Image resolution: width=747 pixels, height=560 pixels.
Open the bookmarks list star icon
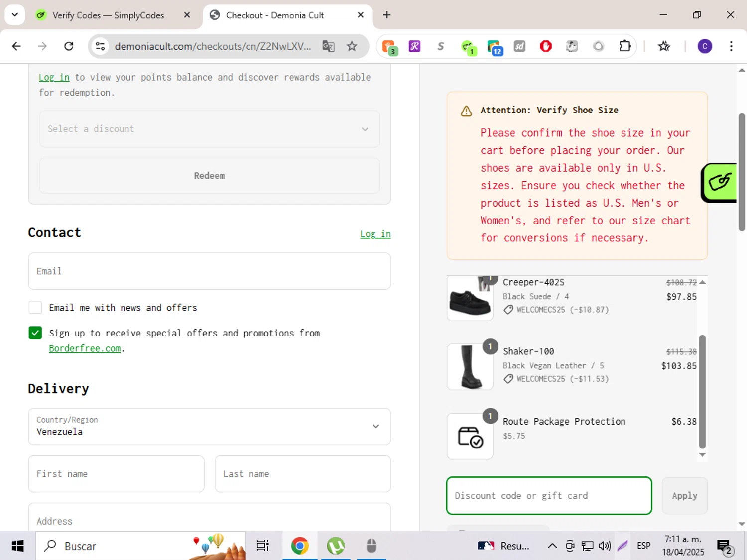point(664,46)
